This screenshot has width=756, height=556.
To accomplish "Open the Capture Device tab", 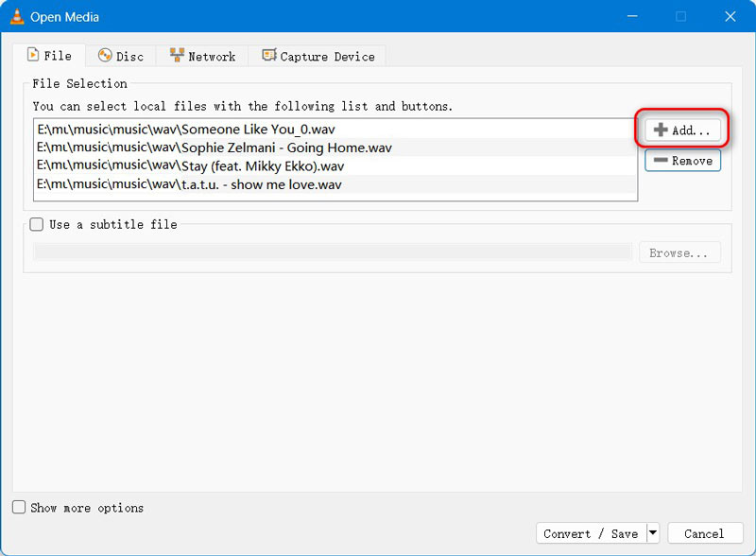I will (318, 56).
